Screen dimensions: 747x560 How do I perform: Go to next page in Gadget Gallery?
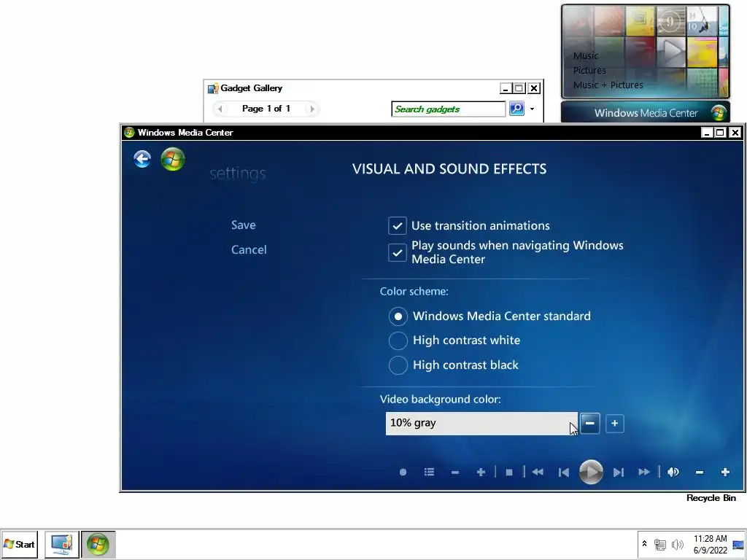tap(312, 109)
